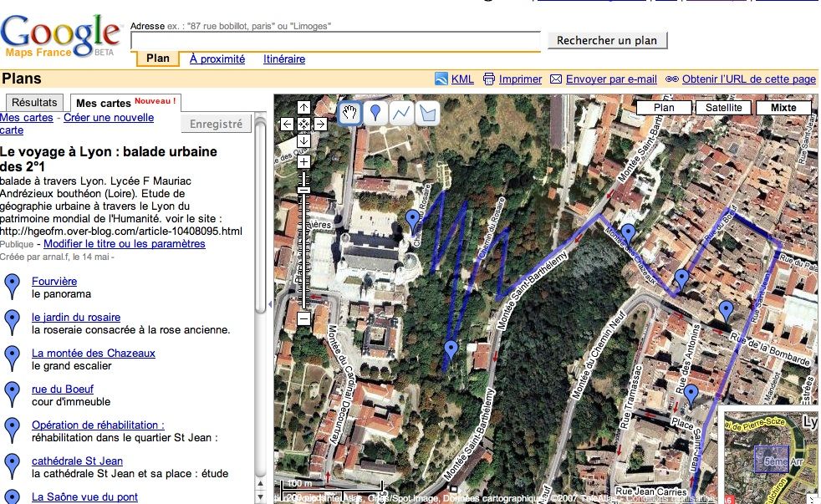The height and width of the screenshot is (504, 821).
Task: Click the email envelope icon
Action: tap(556, 79)
